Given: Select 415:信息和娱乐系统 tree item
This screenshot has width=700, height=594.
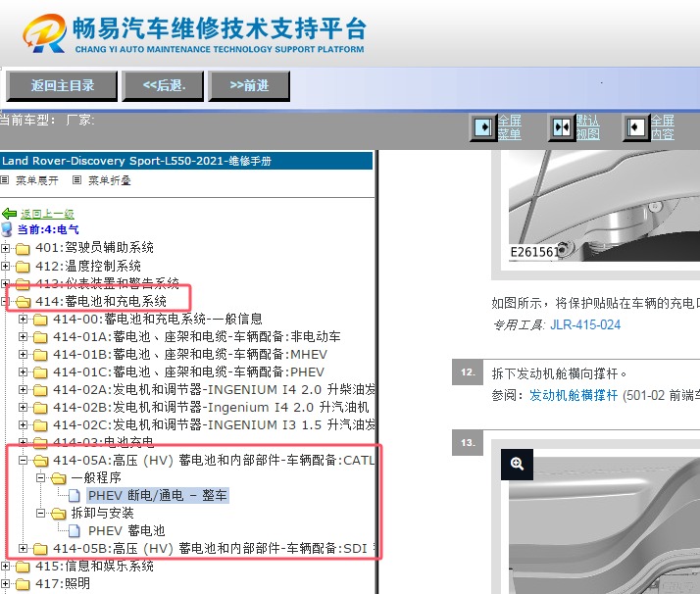Looking at the screenshot, I should (x=94, y=566).
